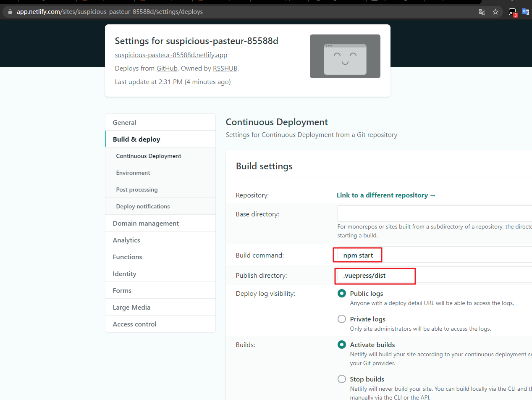Click the Builds label
Viewport: 532px width, 400px height.
[246, 345]
